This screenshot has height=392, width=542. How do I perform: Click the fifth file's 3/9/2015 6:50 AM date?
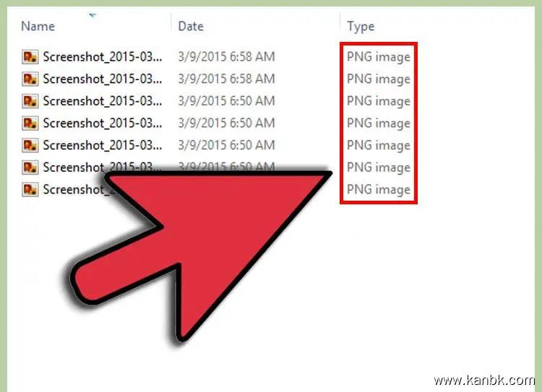coord(226,145)
